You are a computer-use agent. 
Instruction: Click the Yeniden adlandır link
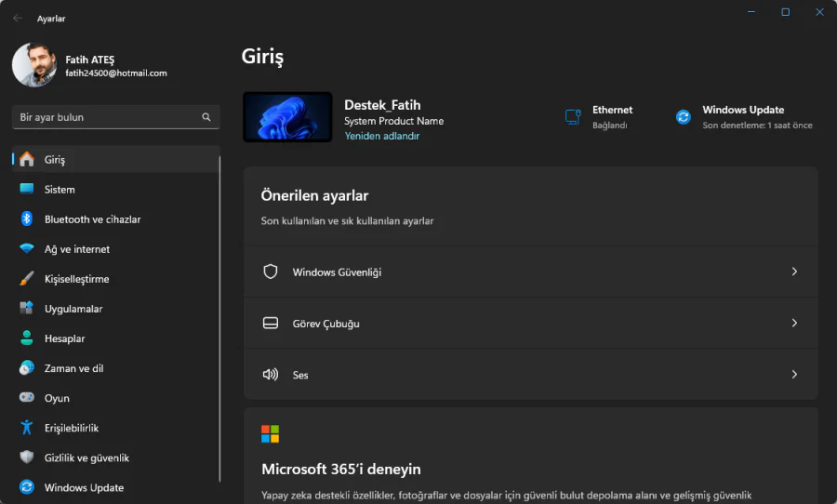(x=381, y=136)
